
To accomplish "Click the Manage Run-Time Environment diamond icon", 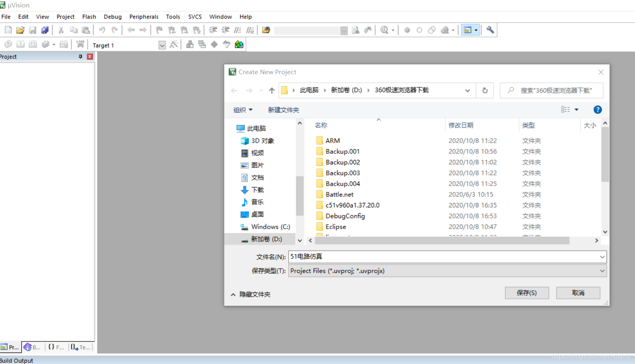I will click(214, 44).
